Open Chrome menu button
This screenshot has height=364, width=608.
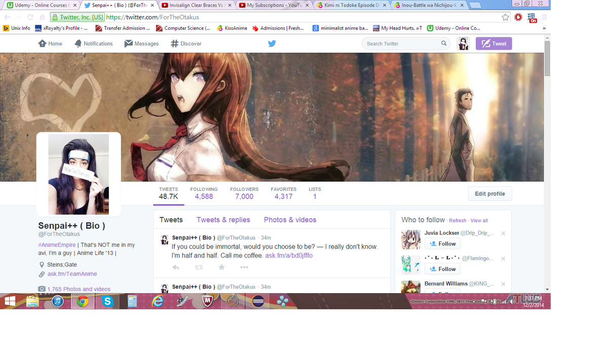click(x=544, y=17)
